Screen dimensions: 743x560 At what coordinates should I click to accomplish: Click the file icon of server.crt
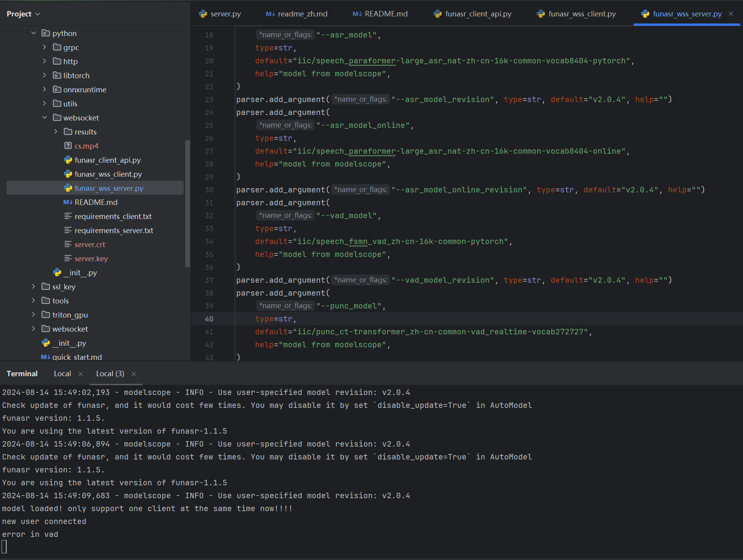click(68, 244)
